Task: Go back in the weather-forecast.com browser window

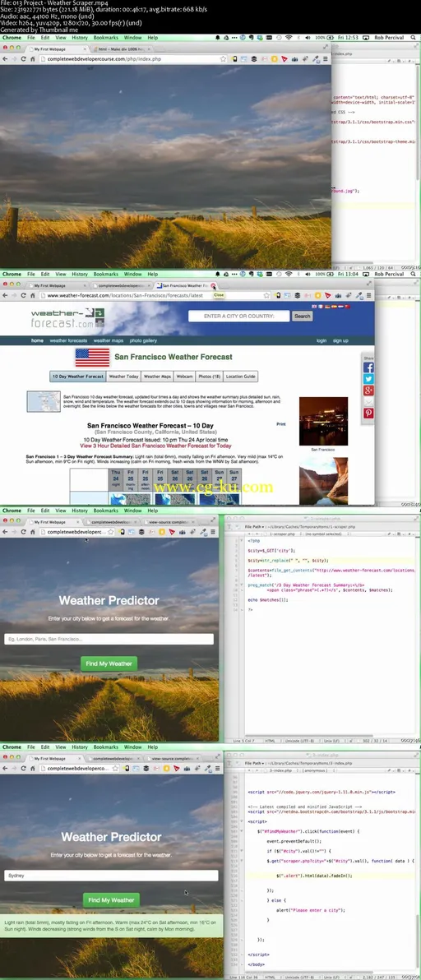Action: 5,295
